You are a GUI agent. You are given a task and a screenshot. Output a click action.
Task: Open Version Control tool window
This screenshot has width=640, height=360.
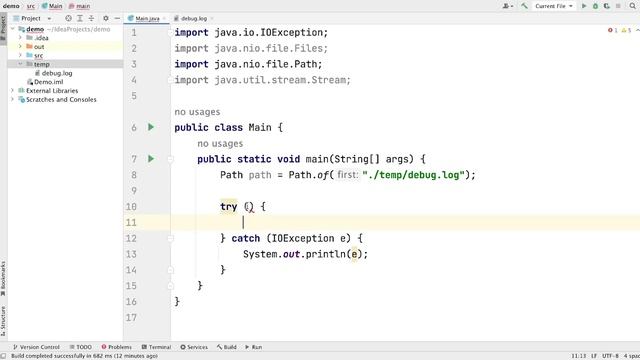tap(36, 347)
